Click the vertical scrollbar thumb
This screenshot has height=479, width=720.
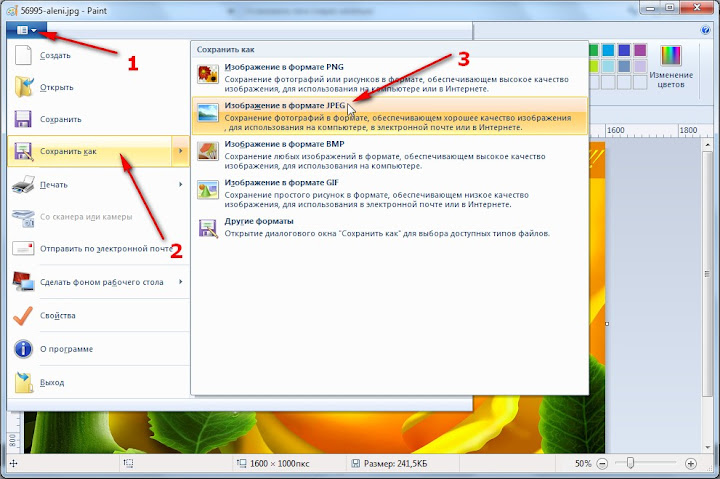[708, 275]
